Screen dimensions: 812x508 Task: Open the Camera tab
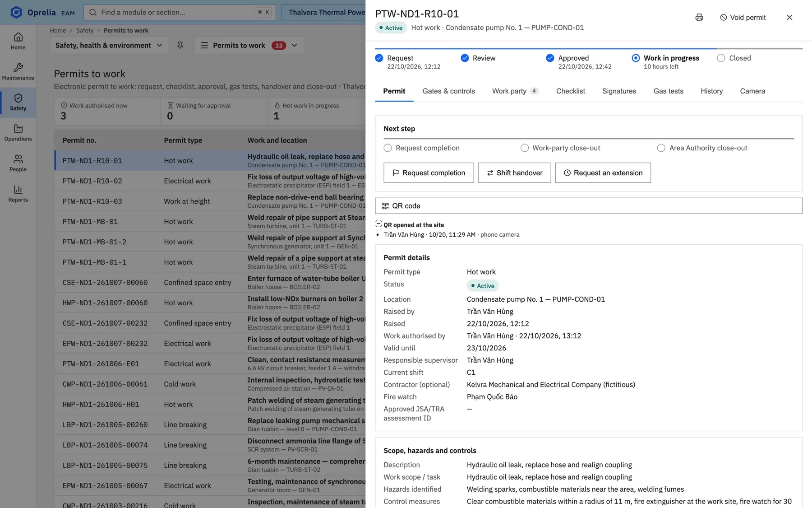coord(752,91)
